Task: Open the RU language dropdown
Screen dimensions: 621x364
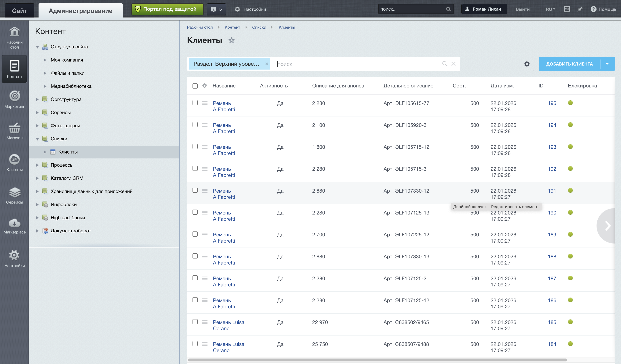Action: (x=550, y=9)
